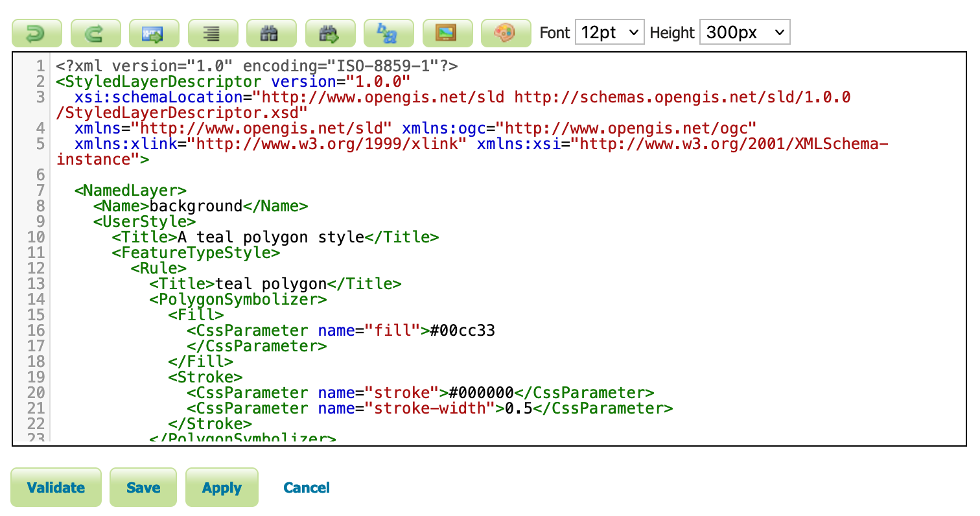Click the Find next icon with arrow
980x516 pixels.
coord(330,33)
